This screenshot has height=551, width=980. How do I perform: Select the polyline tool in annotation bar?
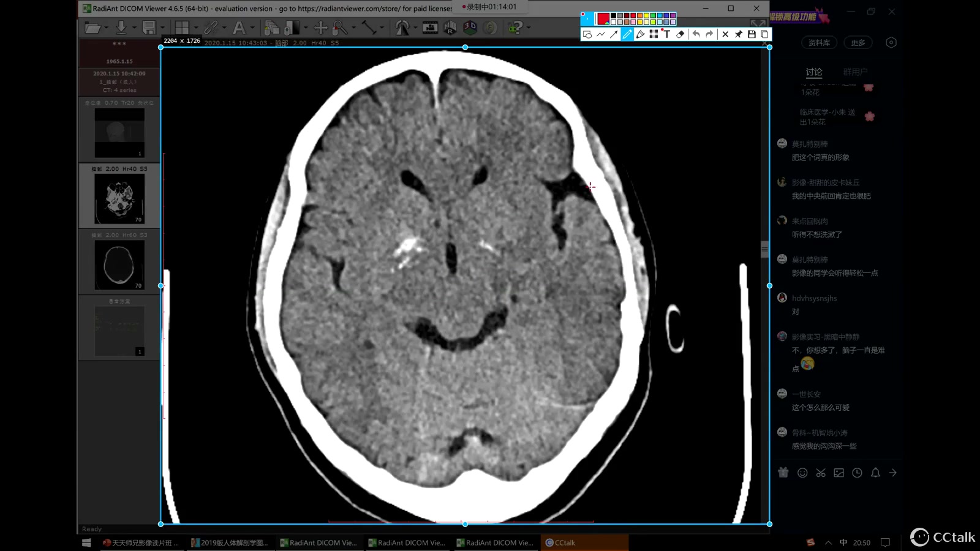point(601,34)
